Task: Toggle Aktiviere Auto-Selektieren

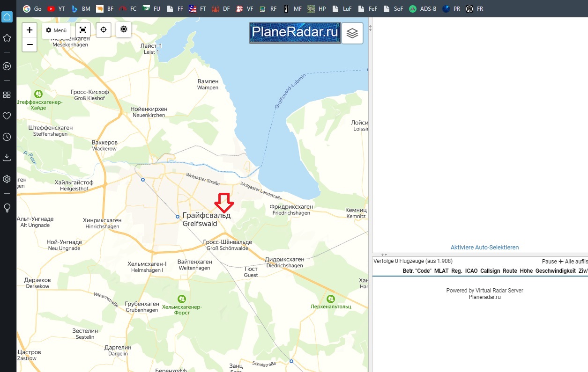Action: (x=484, y=247)
